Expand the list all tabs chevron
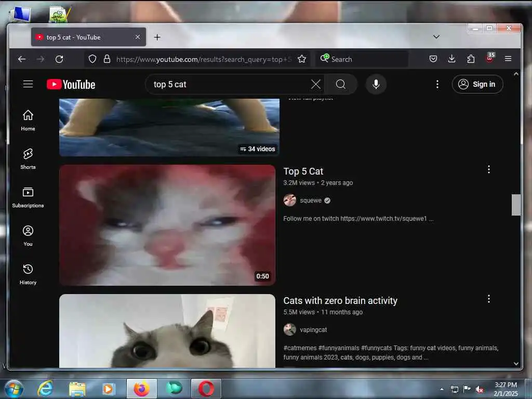Viewport: 532px width, 399px height. (x=436, y=37)
